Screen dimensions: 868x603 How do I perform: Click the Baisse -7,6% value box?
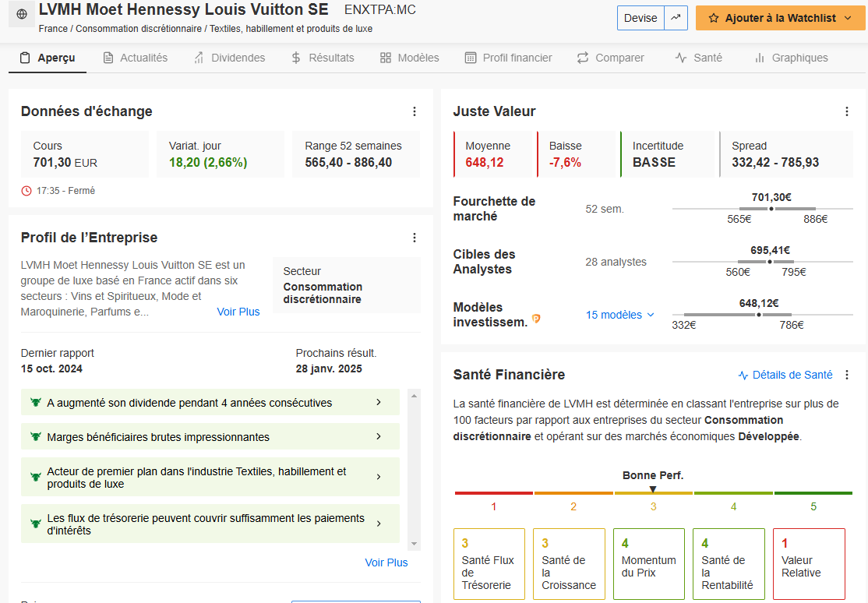click(x=576, y=154)
